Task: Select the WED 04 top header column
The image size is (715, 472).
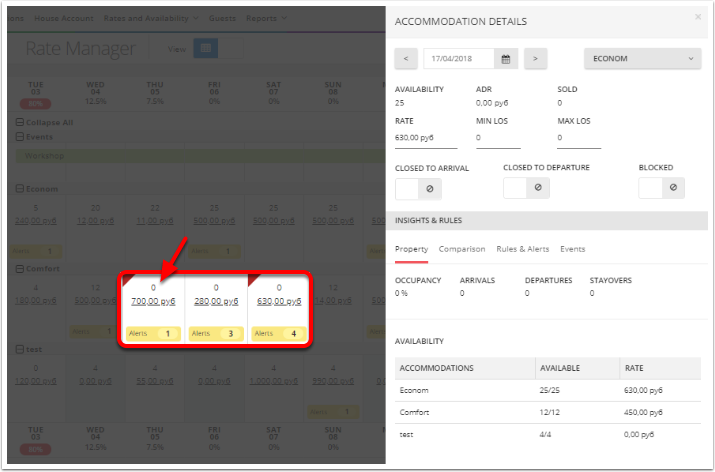Action: click(95, 93)
